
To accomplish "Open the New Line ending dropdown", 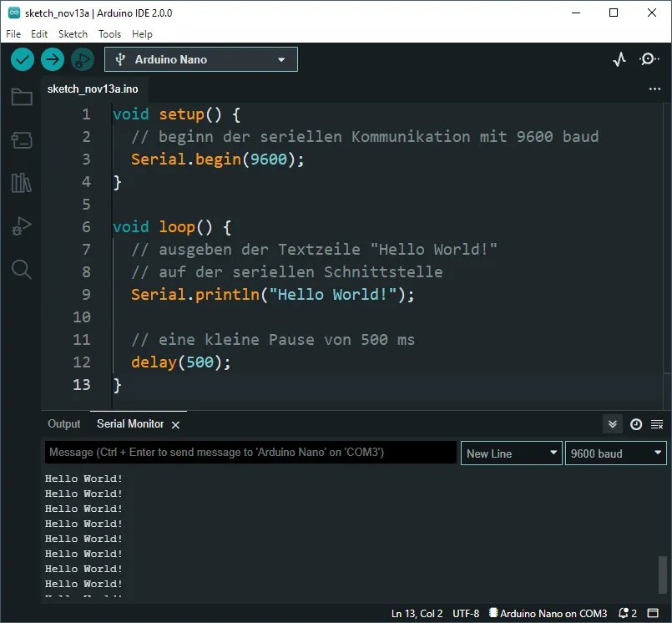I will pos(512,453).
